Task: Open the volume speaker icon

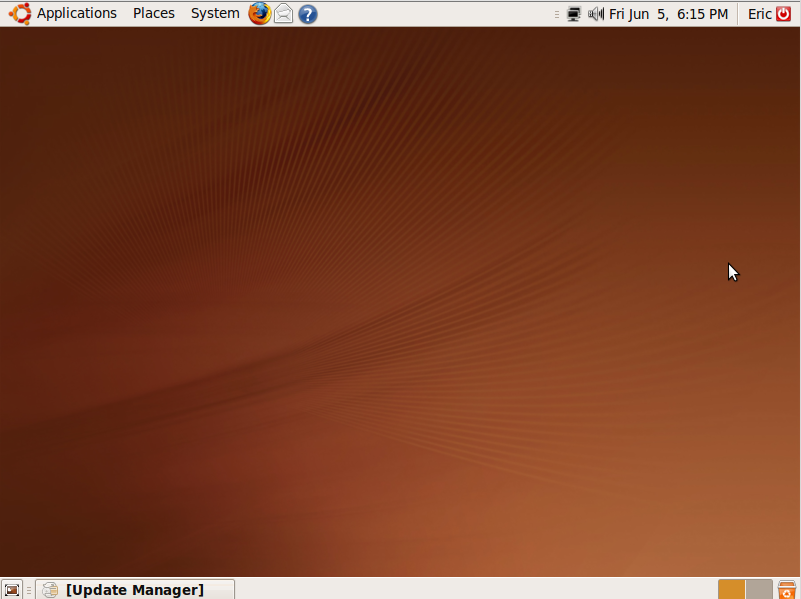Action: coord(596,14)
